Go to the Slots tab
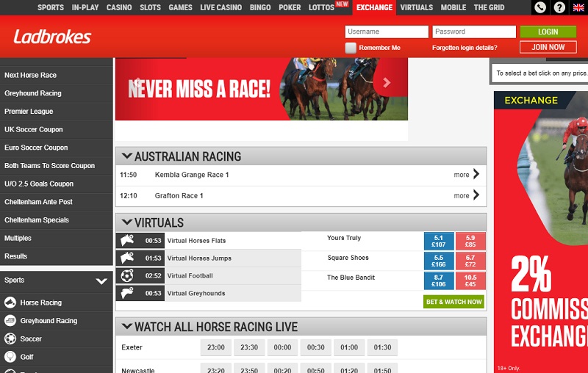 pos(150,7)
